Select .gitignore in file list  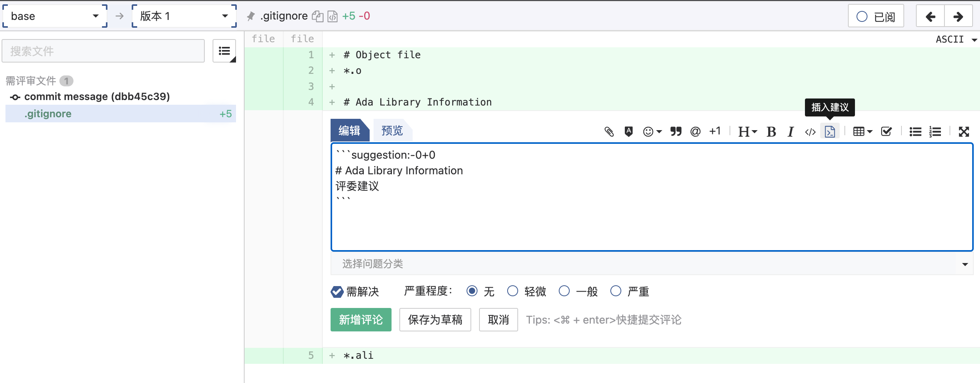coord(48,114)
